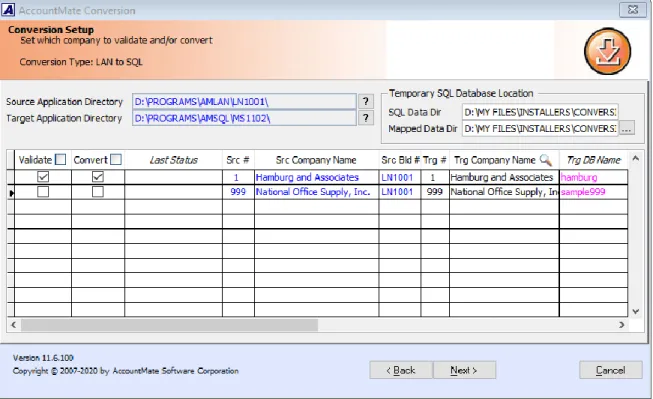Click Last Status cell for Hamburg row
Viewport: 653px width, 399px height.
click(x=173, y=177)
